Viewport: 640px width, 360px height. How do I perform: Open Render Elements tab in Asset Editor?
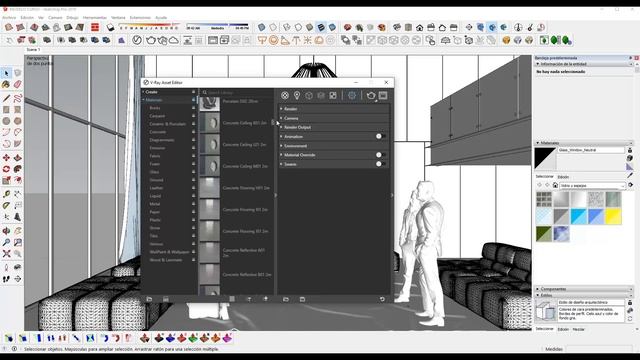tap(321, 96)
